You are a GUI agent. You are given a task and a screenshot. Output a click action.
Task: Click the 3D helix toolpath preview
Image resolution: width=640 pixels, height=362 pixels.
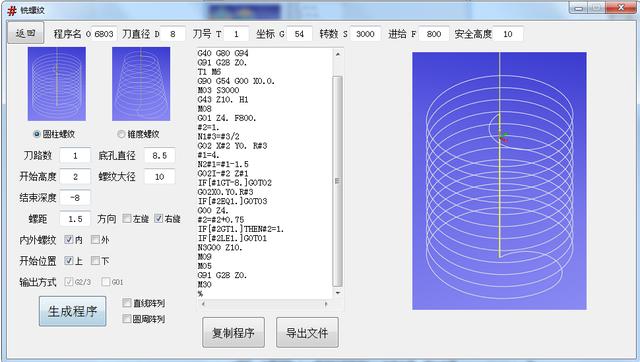[x=499, y=181]
